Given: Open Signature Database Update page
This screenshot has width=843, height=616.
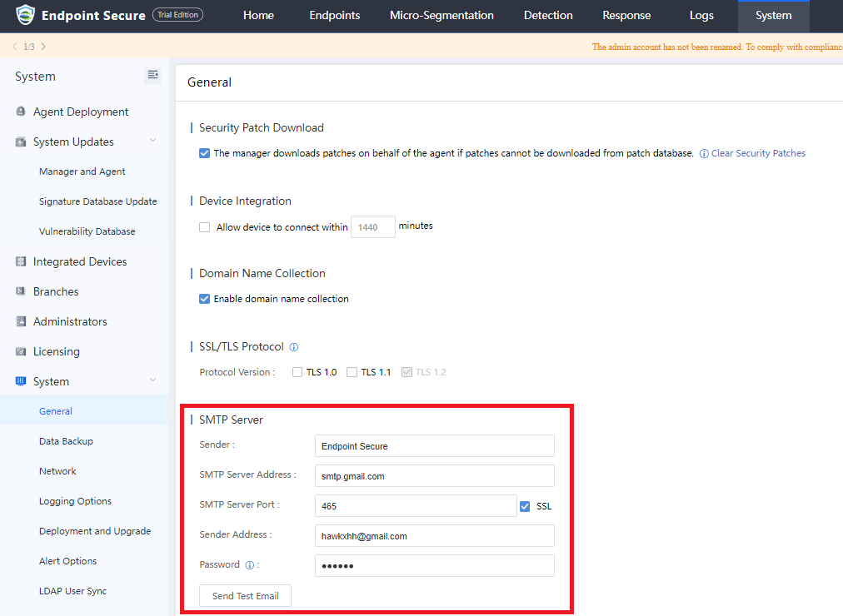Looking at the screenshot, I should 97,201.
